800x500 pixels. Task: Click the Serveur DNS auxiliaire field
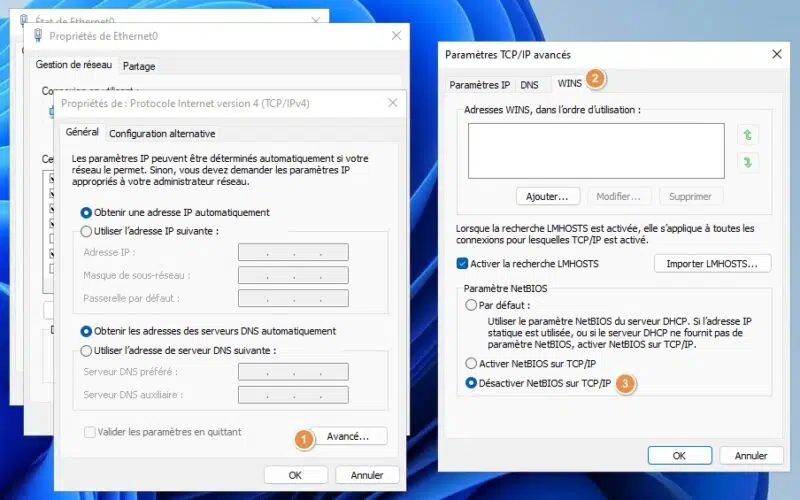(293, 394)
